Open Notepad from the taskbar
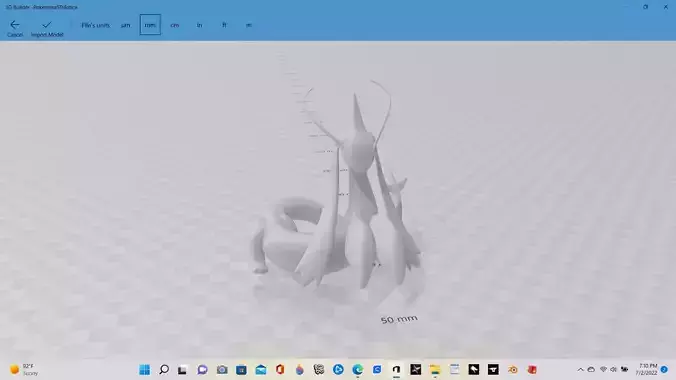The width and height of the screenshot is (676, 380). click(454, 370)
